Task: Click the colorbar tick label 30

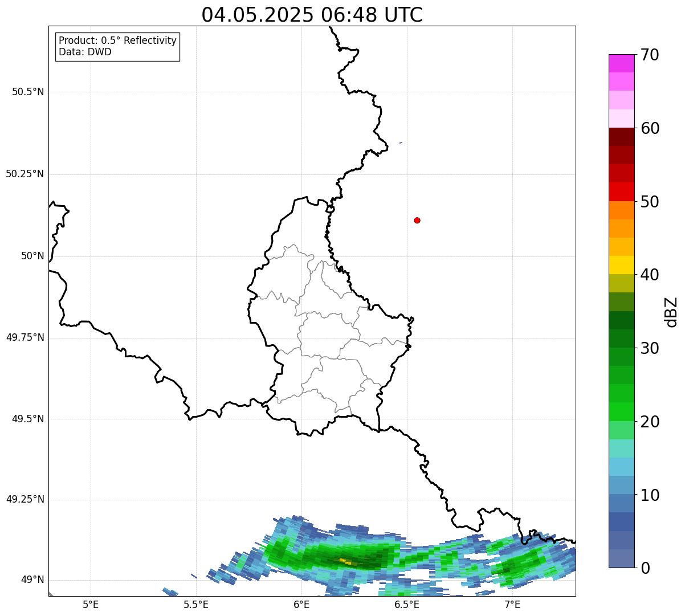Action: coord(650,348)
